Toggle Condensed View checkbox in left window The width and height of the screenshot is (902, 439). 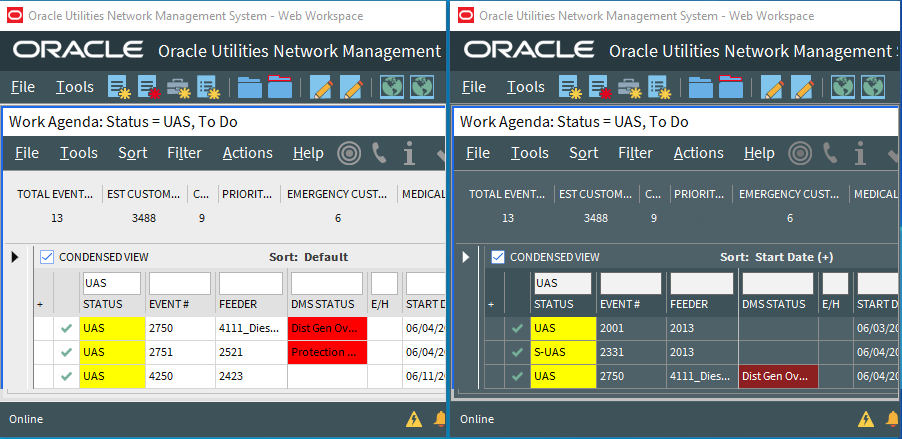pos(47,257)
